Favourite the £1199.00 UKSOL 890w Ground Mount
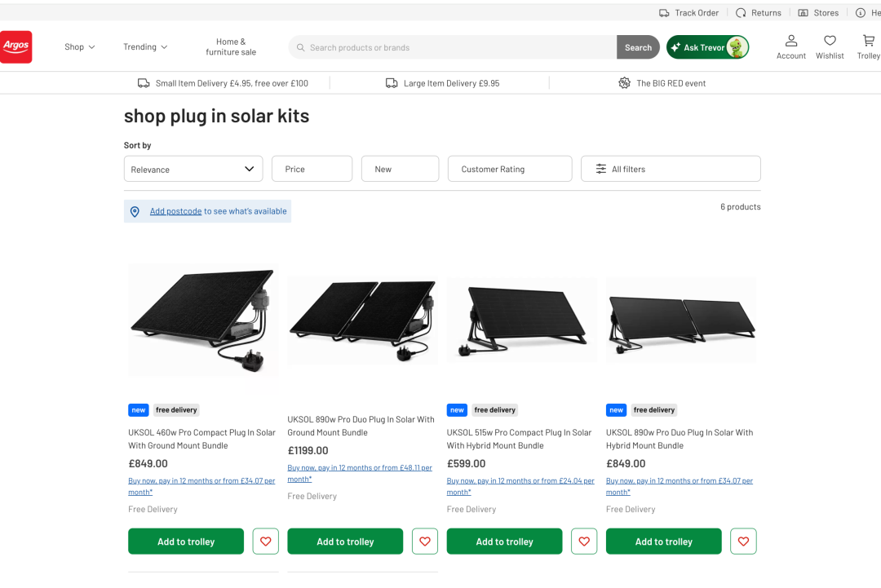The height and width of the screenshot is (588, 881). coord(425,542)
